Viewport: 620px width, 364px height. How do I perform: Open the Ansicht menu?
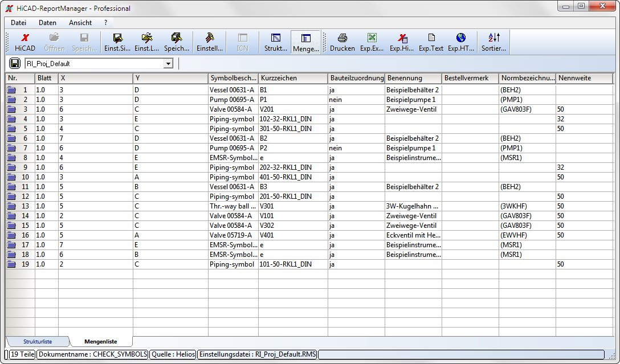pyautogui.click(x=80, y=23)
